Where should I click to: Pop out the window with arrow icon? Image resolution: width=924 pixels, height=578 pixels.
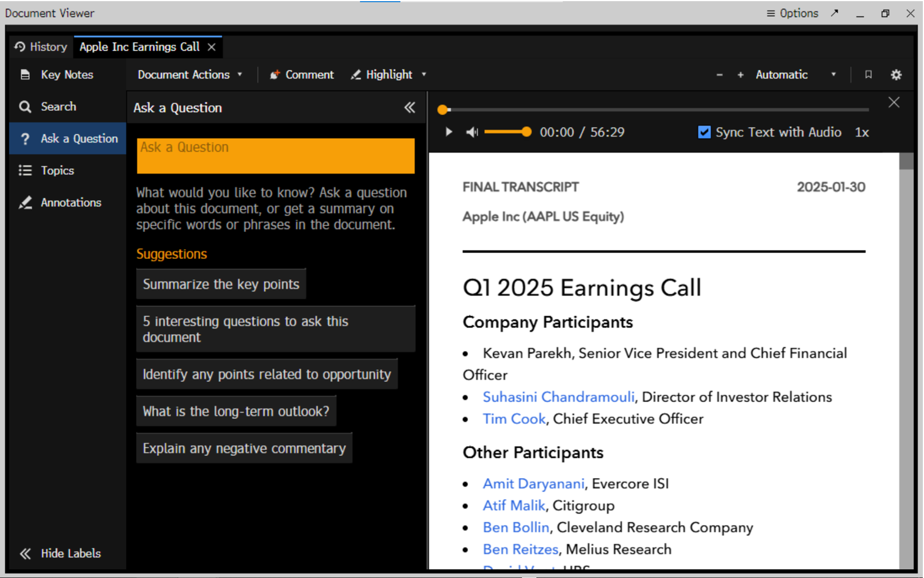(835, 13)
